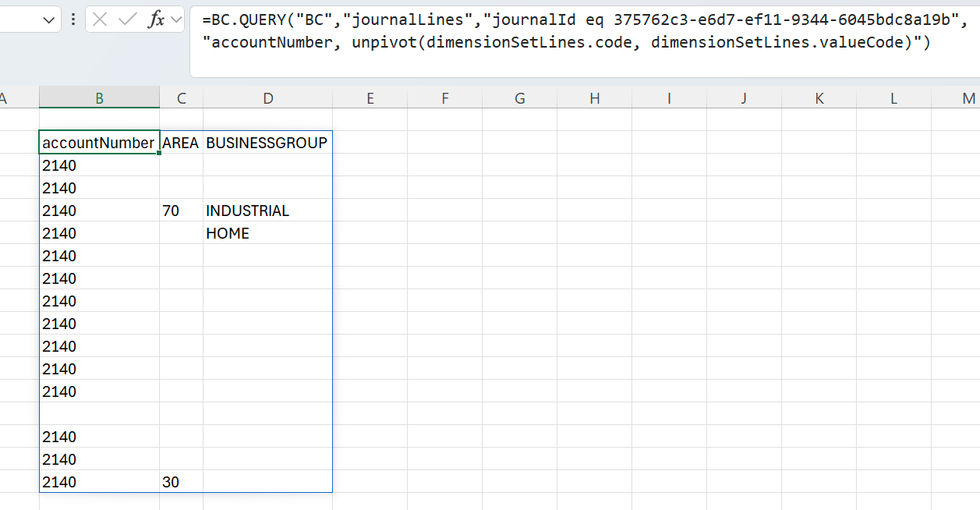Click the Enter checkmark icon in formula bar
980x510 pixels.
tap(128, 19)
